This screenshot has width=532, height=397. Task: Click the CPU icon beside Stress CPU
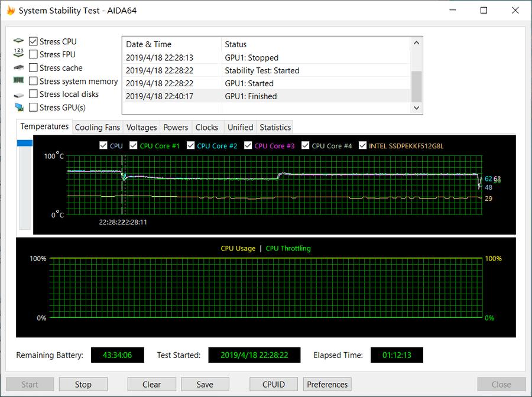pos(19,41)
